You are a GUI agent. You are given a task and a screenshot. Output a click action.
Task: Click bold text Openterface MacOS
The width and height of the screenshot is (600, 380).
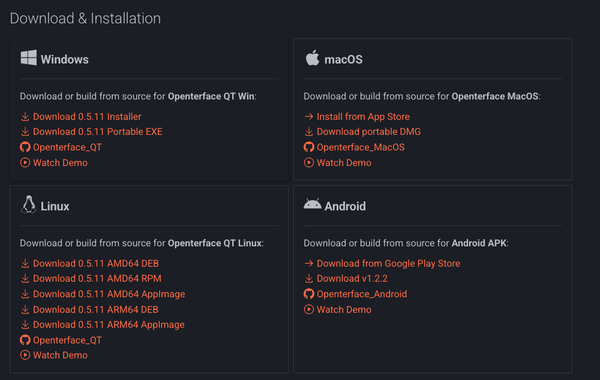point(495,96)
